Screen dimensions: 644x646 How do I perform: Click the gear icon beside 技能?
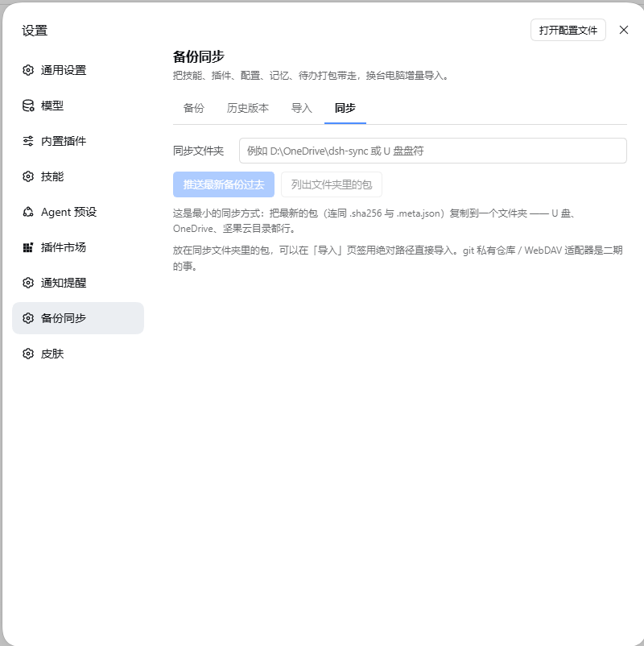click(x=28, y=176)
